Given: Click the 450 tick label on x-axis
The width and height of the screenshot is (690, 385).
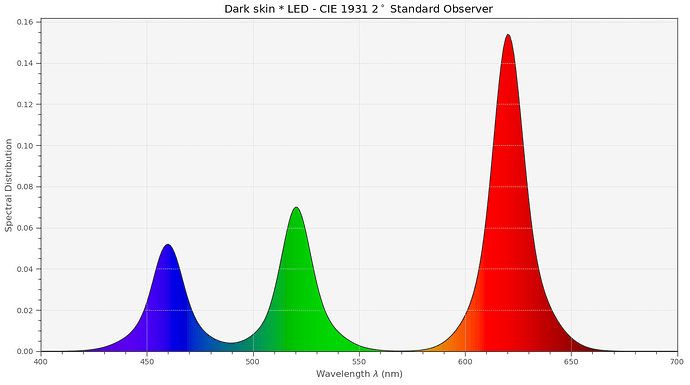Looking at the screenshot, I should point(147,362).
